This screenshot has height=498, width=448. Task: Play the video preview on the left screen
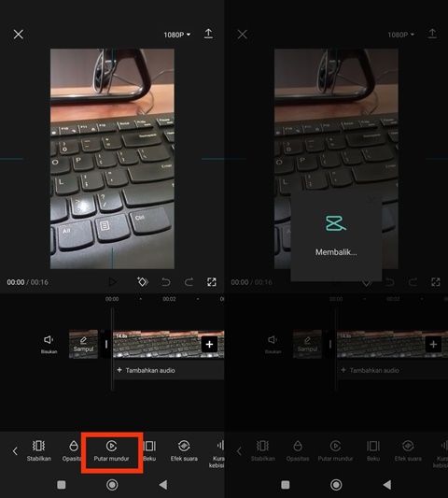click(112, 282)
